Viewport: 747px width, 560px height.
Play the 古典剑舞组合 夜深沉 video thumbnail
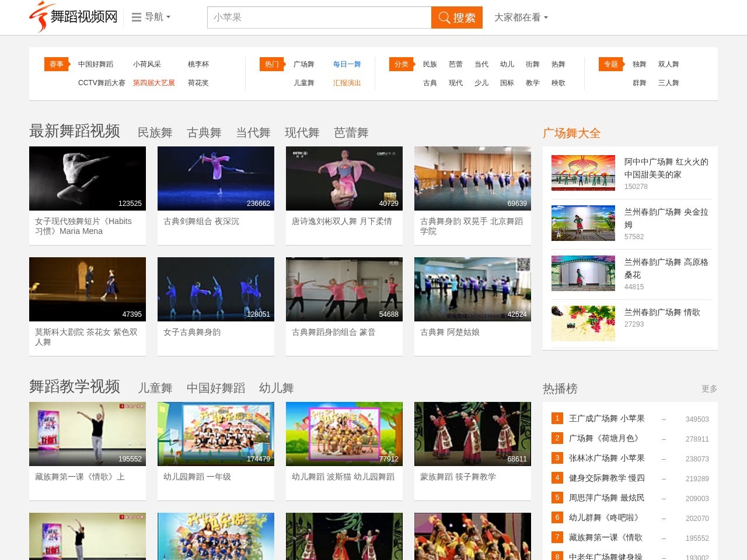216,178
